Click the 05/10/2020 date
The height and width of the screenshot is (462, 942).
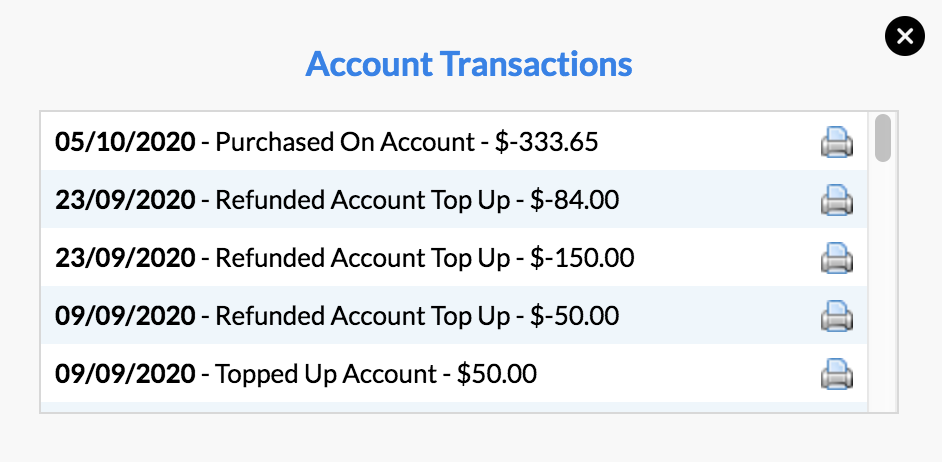point(125,142)
